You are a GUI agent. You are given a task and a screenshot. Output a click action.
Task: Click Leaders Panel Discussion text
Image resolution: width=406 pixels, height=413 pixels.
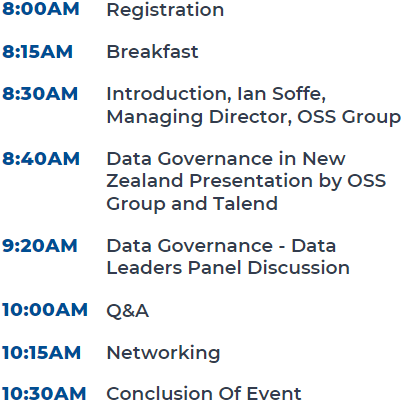[x=228, y=268]
